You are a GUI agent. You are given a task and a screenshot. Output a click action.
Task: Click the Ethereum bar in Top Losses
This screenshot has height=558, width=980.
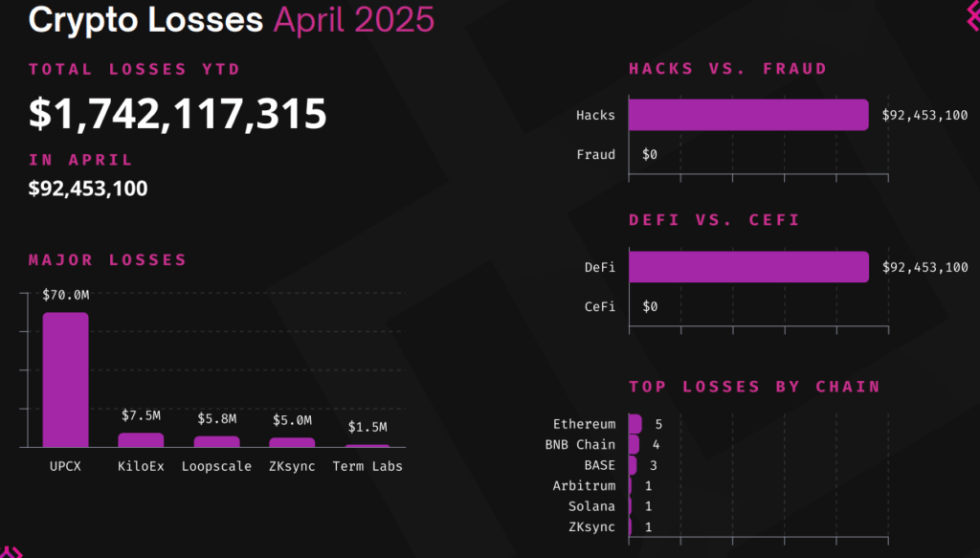pos(635,423)
